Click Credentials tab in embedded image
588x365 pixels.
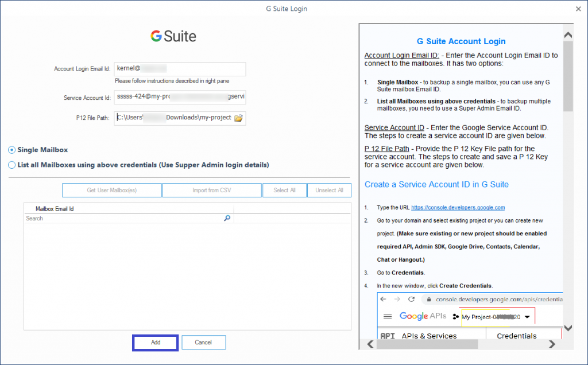(x=516, y=336)
